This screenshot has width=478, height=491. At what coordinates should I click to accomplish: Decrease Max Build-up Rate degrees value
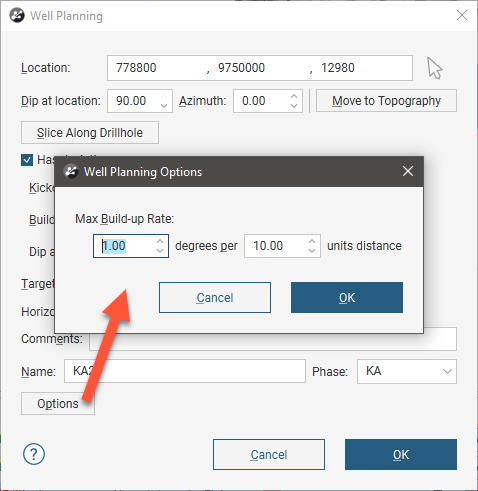coord(160,250)
